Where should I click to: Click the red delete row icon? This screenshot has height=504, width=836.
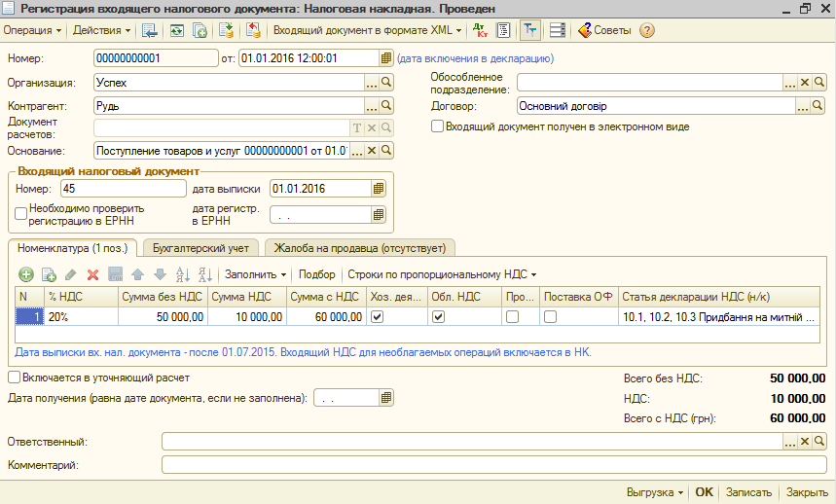point(93,274)
